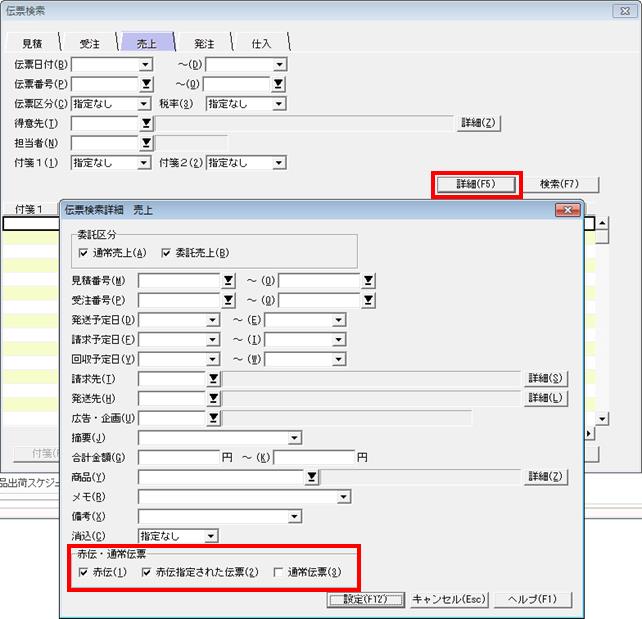The image size is (642, 619).
Task: Open lookup icon beside 見積番号(M) field
Action: click(x=228, y=281)
